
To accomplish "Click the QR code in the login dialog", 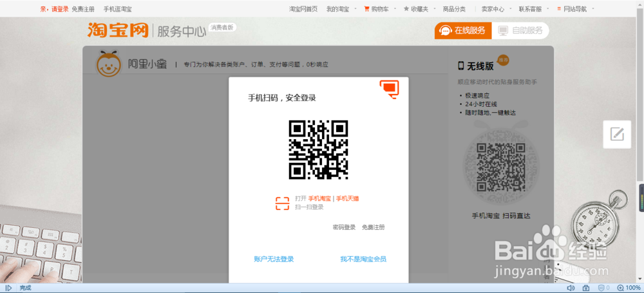I will click(318, 149).
